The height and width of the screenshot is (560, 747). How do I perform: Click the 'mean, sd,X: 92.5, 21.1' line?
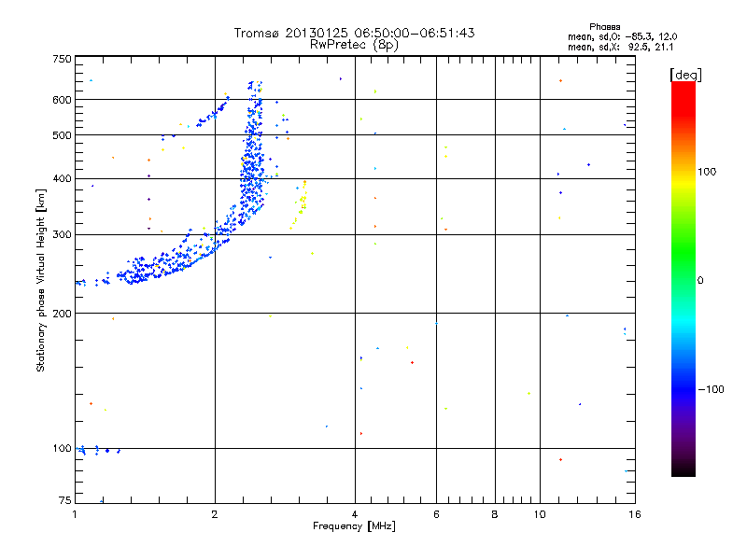[620, 47]
